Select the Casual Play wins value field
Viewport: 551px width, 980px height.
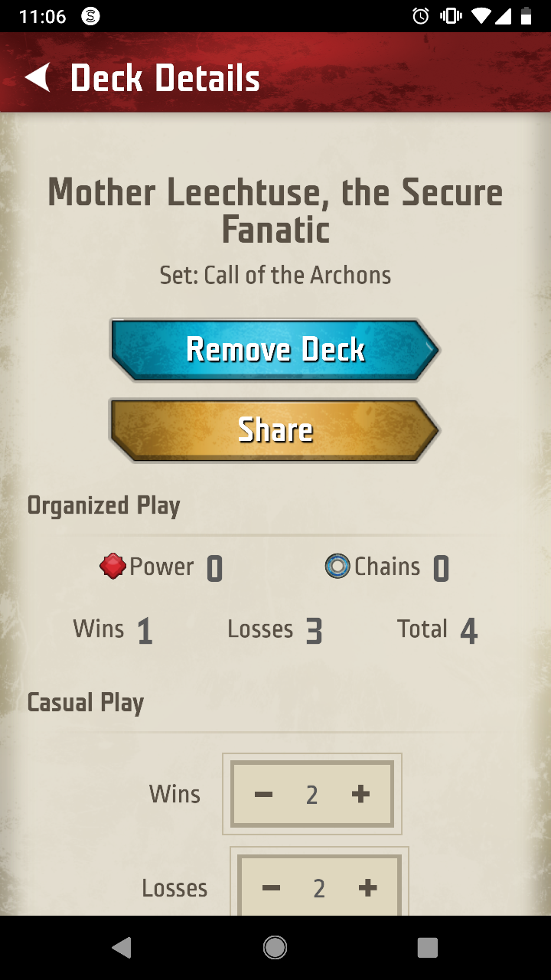[x=312, y=795]
